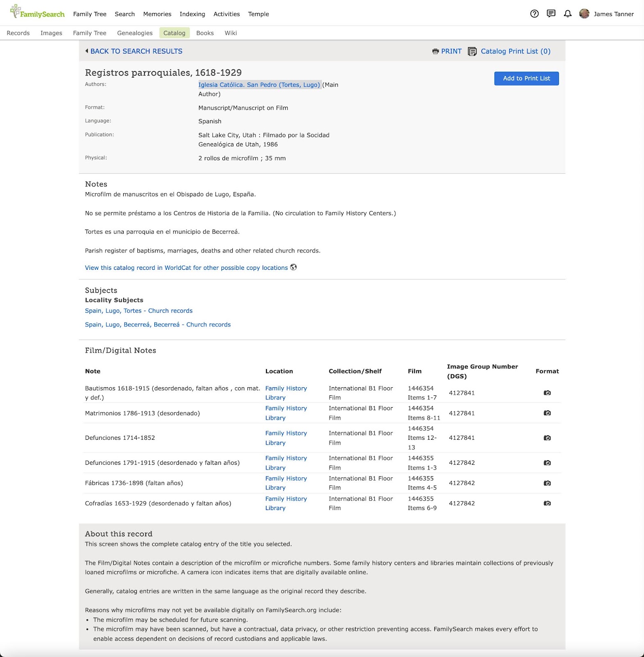The image size is (644, 657).
Task: Click the PRINT link
Action: (451, 51)
